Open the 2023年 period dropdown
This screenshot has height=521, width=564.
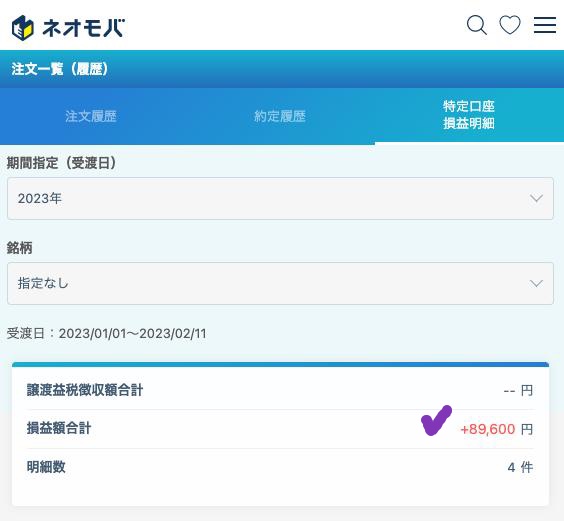click(x=280, y=198)
